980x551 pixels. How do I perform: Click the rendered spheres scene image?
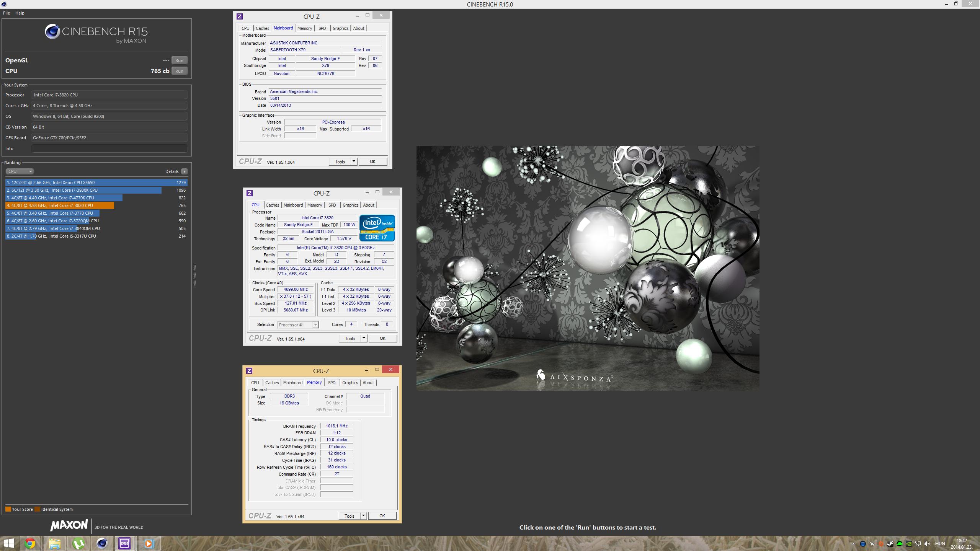pyautogui.click(x=588, y=268)
